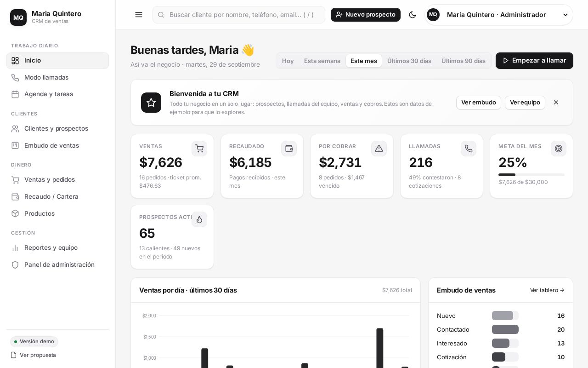Screen dimensions: 588x368
Task: Click the 65 Prospectos activos value
Action: (x=147, y=233)
